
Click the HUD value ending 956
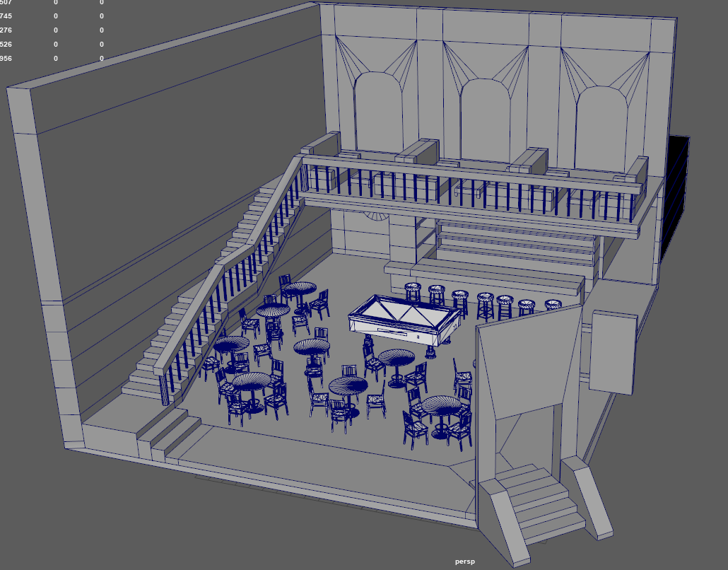click(6, 59)
